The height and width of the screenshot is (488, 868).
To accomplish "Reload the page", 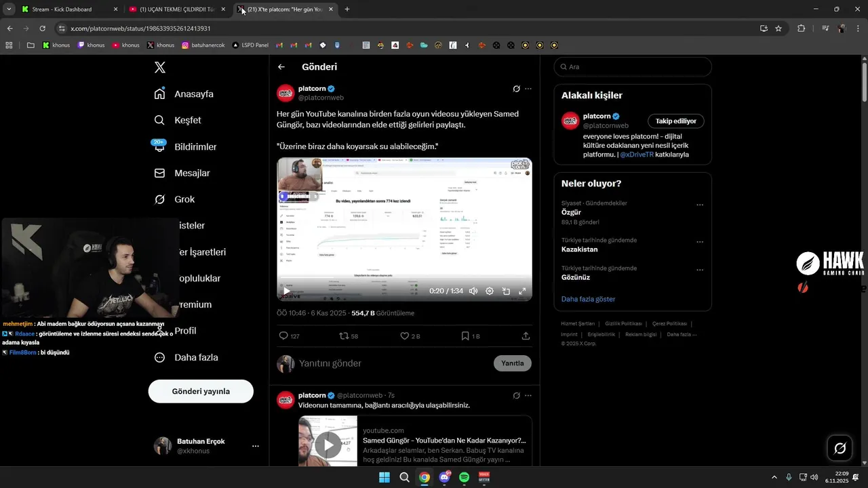I will [x=42, y=28].
